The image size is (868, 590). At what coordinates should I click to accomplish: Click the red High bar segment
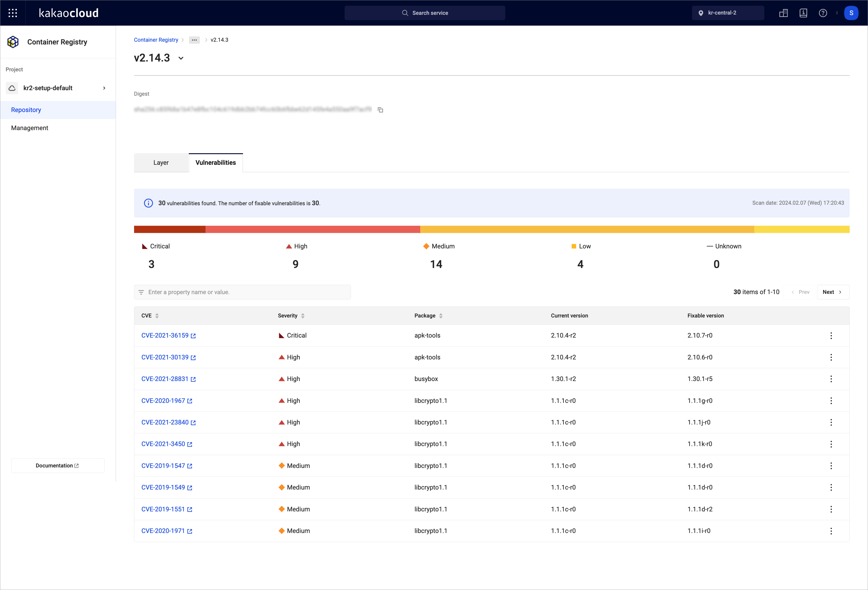pyautogui.click(x=313, y=229)
